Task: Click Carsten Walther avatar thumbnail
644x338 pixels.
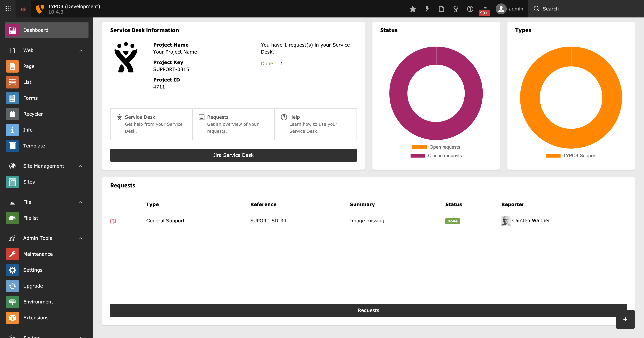Action: [x=506, y=221]
